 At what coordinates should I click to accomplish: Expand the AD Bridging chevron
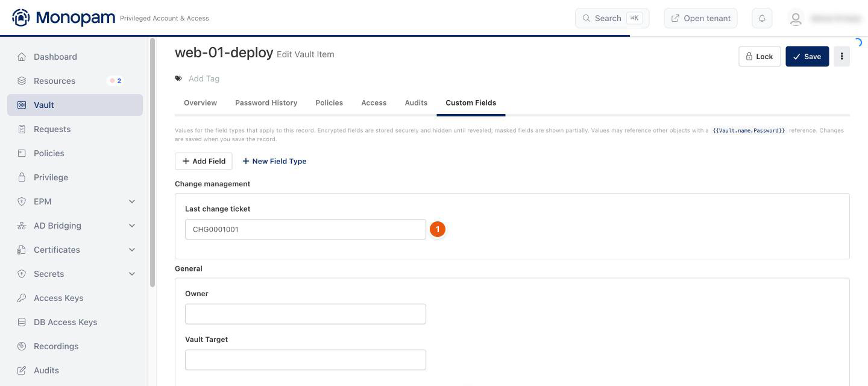click(x=132, y=226)
